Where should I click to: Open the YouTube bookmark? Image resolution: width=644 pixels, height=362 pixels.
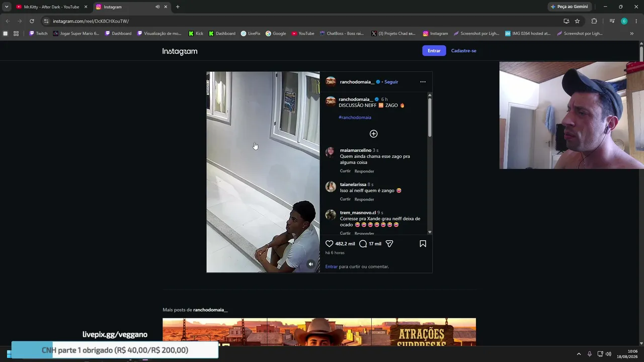pos(303,34)
